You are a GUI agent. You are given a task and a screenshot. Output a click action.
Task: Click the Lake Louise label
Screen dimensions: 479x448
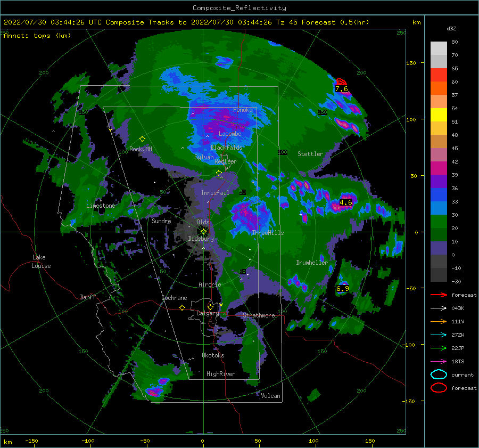pos(41,262)
